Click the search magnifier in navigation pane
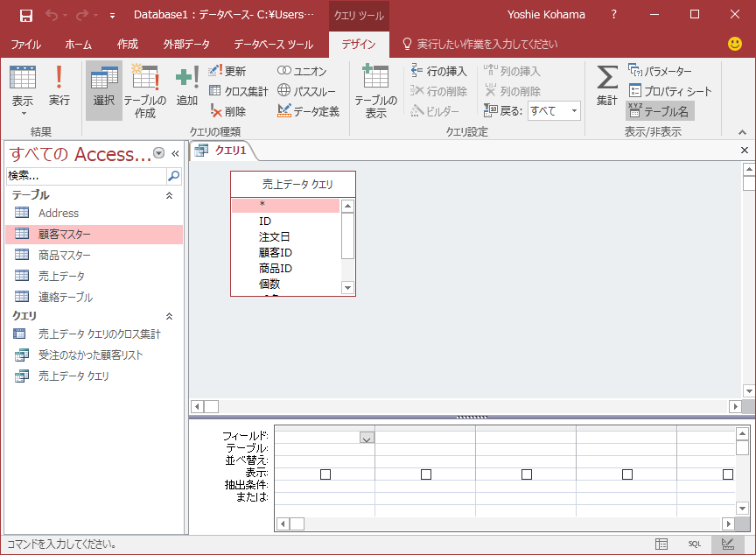Screen dimensions: 756x555 click(173, 176)
